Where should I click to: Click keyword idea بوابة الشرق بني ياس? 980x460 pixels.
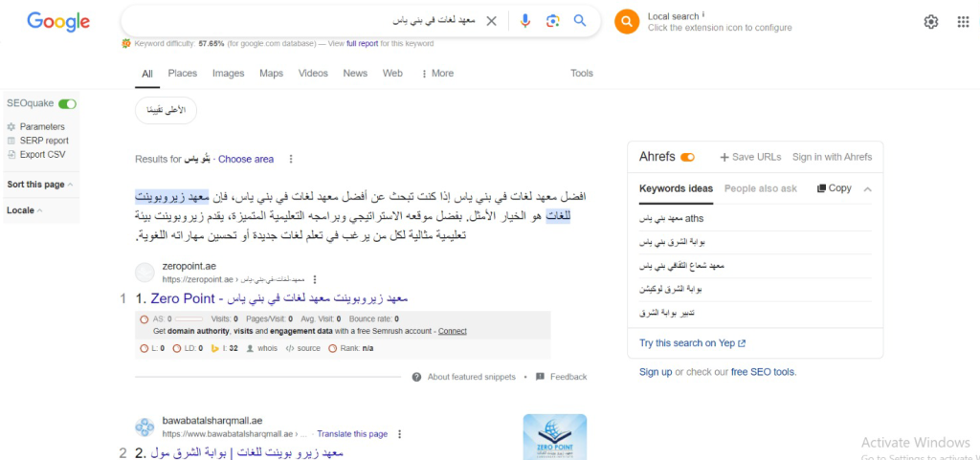[x=672, y=242]
